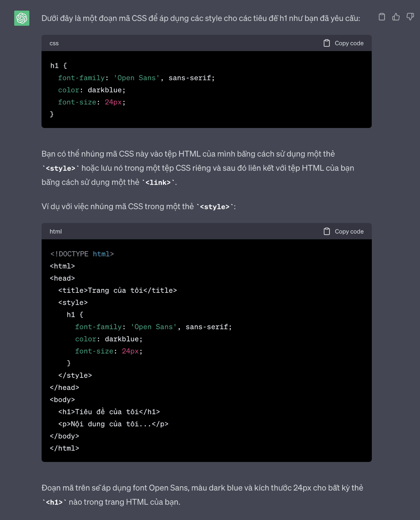Click the clipboard icon in the html block header
Viewport: 420px width, 520px height.
tap(327, 231)
